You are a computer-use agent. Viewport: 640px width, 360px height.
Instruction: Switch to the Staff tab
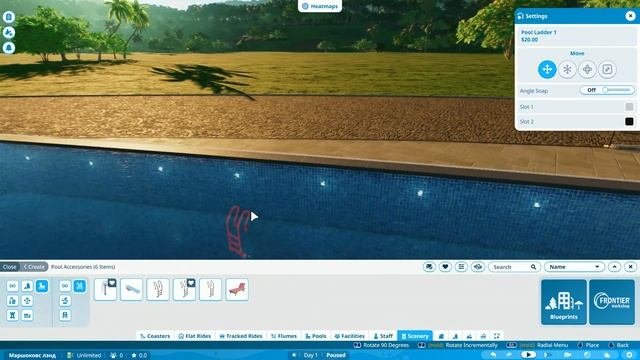click(x=383, y=336)
